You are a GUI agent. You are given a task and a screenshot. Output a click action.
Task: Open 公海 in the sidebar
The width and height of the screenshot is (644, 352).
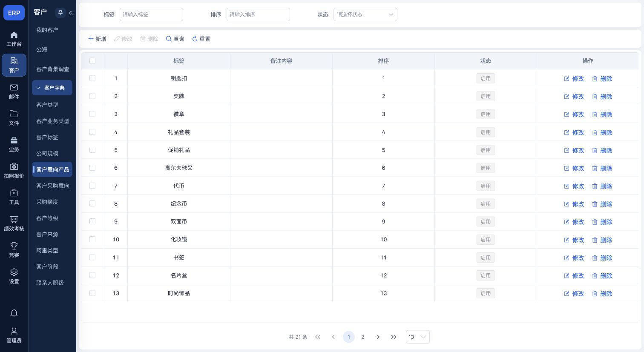click(x=42, y=49)
